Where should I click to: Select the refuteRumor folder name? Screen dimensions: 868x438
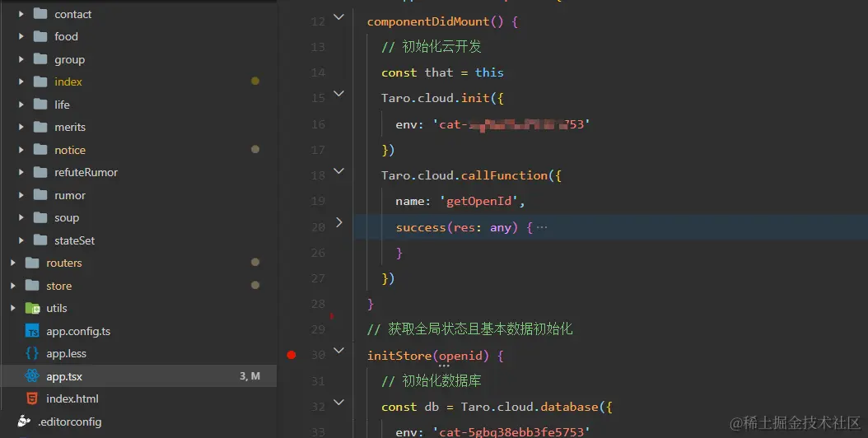86,172
